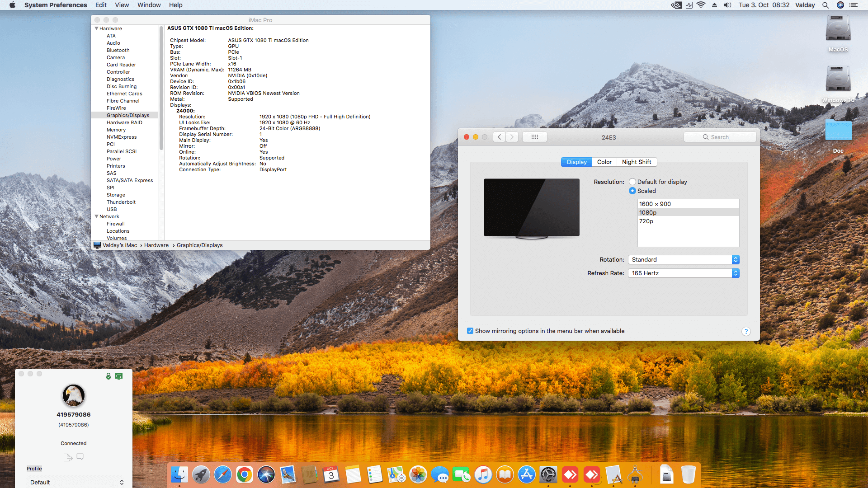868x488 pixels.
Task: Open the Edit menu
Action: 101,5
